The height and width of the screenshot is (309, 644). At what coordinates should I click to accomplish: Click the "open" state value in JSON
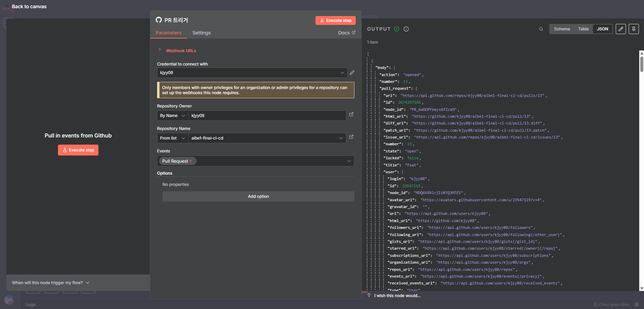click(x=412, y=151)
